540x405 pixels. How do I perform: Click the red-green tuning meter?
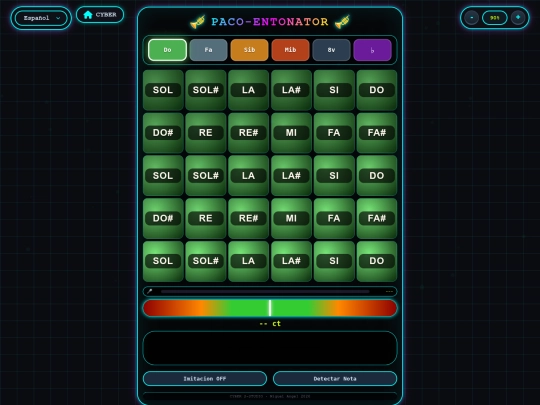[x=270, y=308]
